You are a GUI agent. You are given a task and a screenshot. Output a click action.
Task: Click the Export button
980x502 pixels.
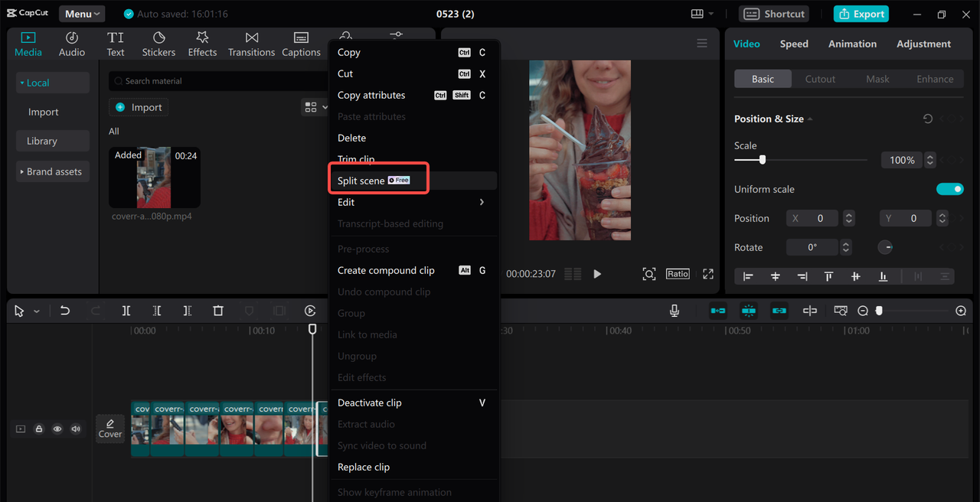pos(861,14)
